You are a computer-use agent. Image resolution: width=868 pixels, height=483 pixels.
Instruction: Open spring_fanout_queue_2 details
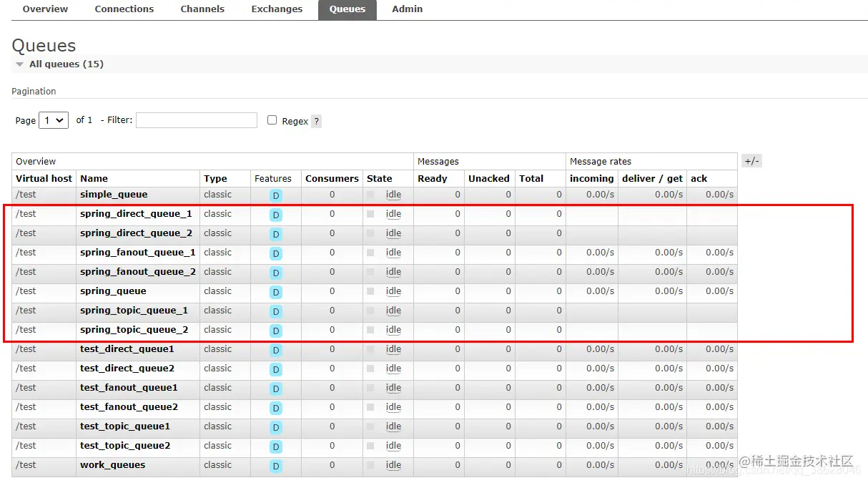point(138,272)
